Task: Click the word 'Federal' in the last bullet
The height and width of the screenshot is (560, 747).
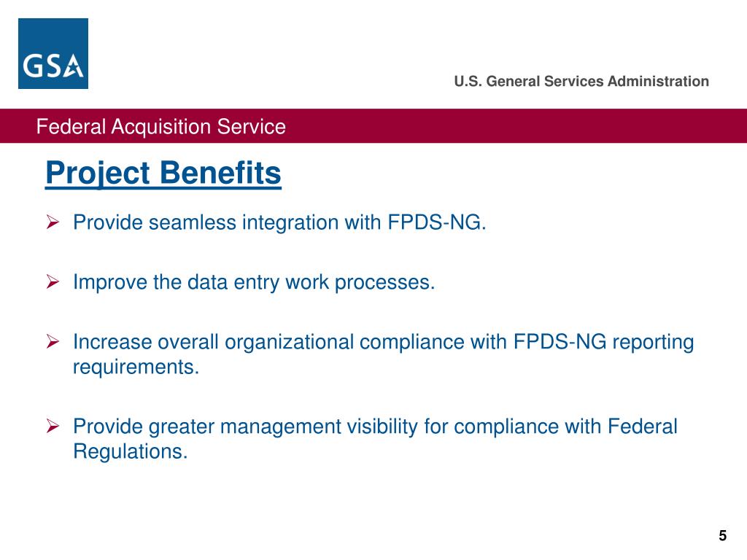Action: pos(643,426)
